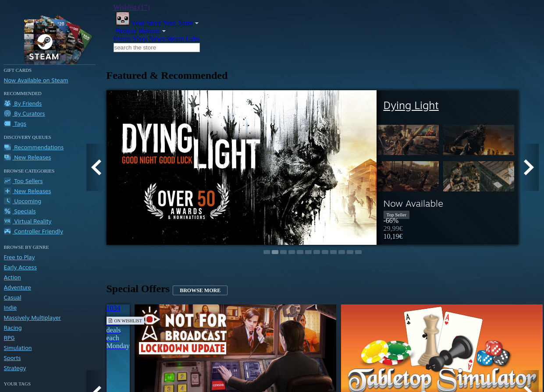This screenshot has height=392, width=544.
Task: Click the By Curators icon
Action: pyautogui.click(x=7, y=113)
